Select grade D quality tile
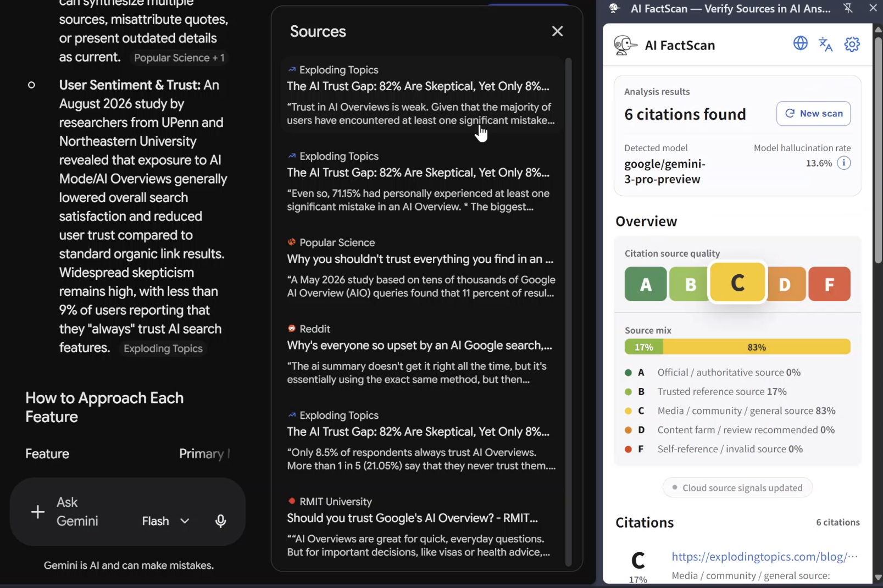 click(786, 284)
